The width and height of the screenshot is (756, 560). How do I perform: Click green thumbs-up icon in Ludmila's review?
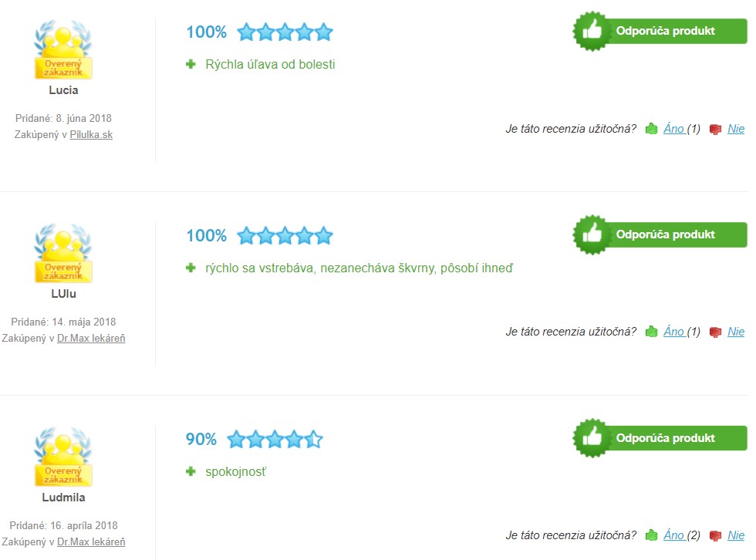pyautogui.click(x=651, y=535)
